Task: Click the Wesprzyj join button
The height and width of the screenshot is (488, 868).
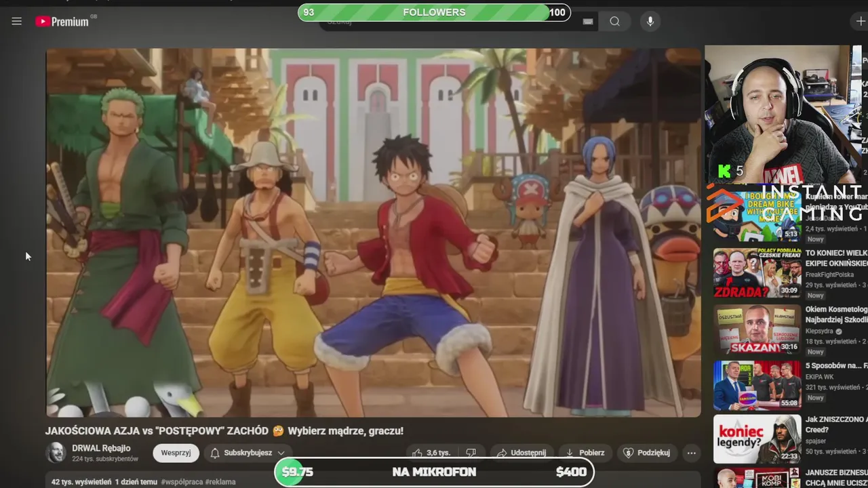Action: 176,453
